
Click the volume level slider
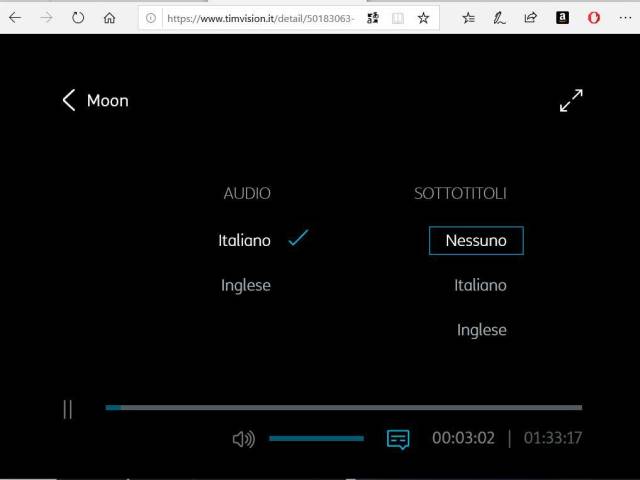point(316,439)
